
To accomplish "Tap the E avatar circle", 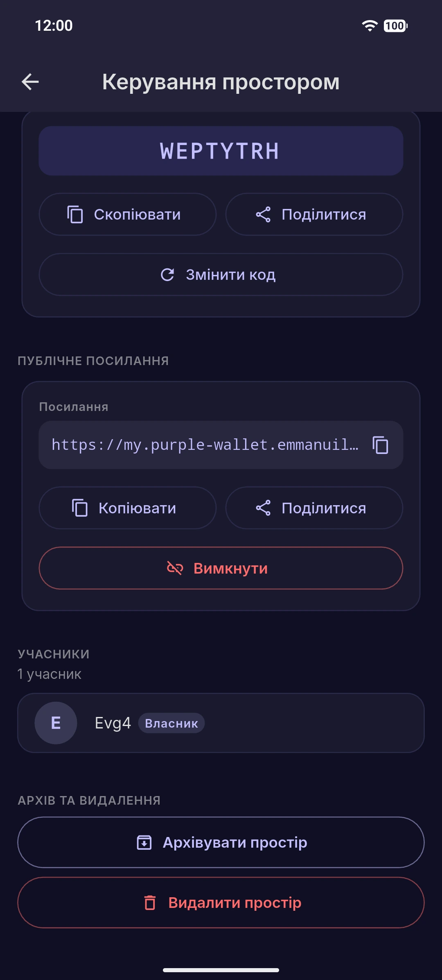I will [56, 723].
